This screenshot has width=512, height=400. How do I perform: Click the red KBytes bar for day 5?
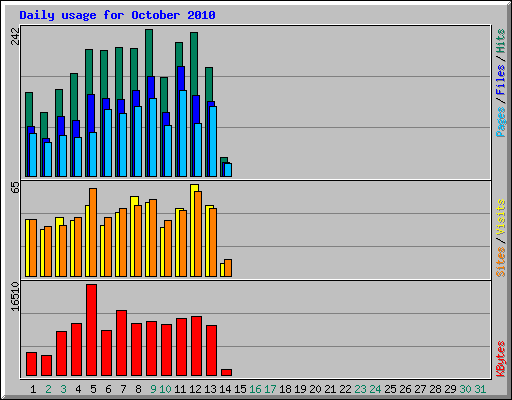92,330
